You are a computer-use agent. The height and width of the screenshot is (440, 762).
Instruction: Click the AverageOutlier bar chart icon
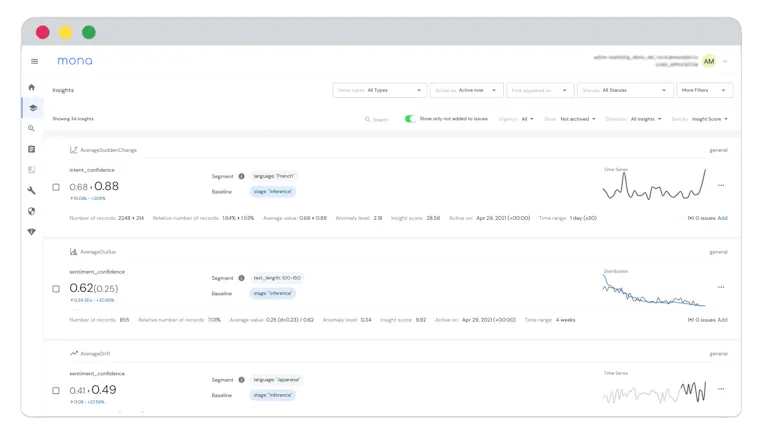[x=73, y=251]
